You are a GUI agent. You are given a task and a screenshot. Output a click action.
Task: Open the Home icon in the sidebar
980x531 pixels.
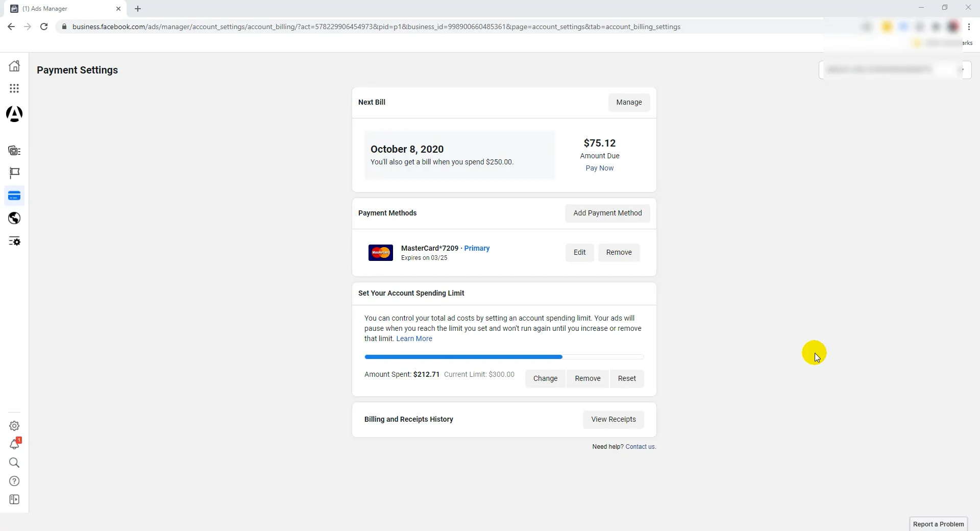click(x=14, y=66)
